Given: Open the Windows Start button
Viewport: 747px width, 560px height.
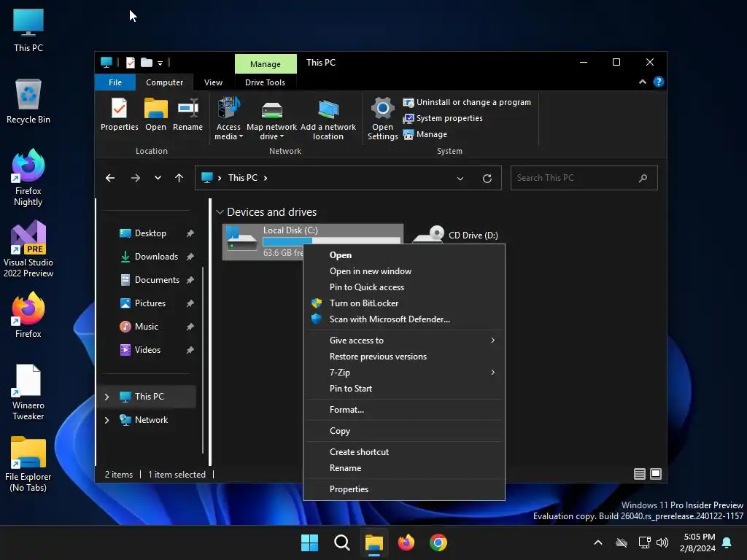Looking at the screenshot, I should (x=309, y=542).
